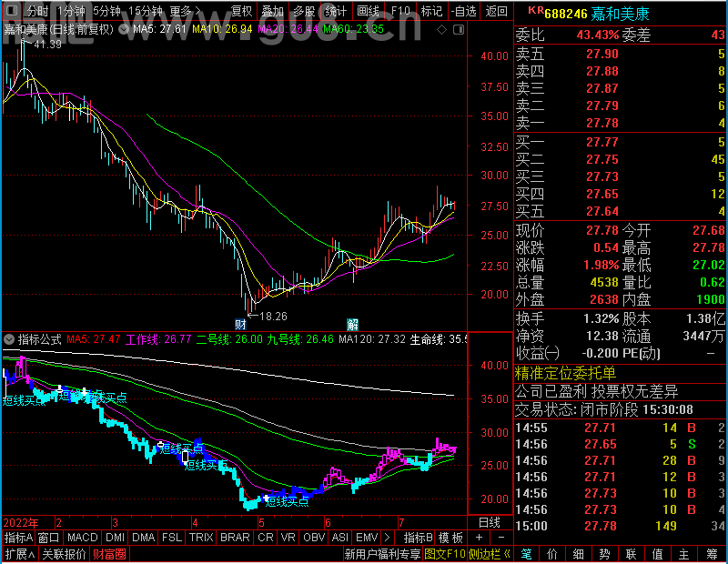Open the 多股 multi-stock view
Image resolution: width=728 pixels, height=564 pixels.
[304, 11]
